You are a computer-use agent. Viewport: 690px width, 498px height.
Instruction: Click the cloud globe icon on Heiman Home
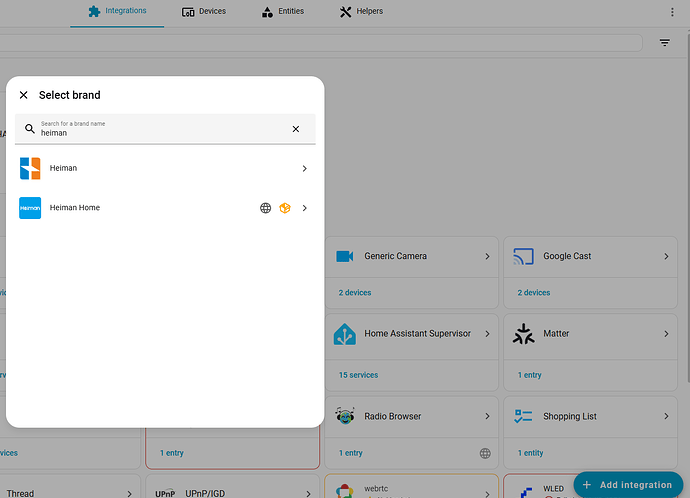tap(265, 208)
